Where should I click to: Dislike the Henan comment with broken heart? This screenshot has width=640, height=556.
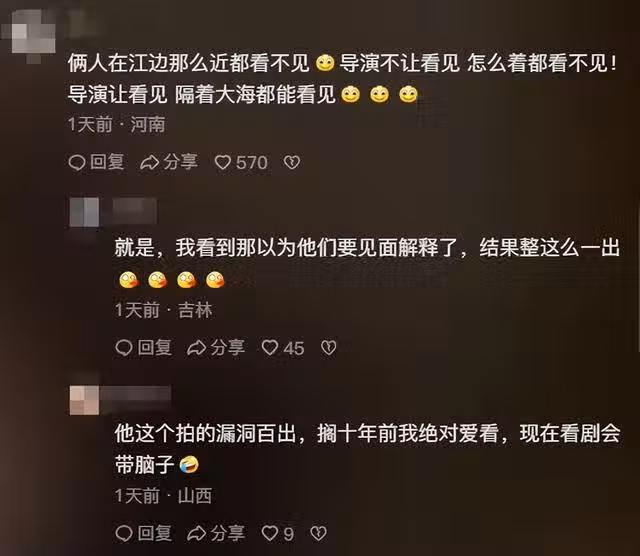292,162
